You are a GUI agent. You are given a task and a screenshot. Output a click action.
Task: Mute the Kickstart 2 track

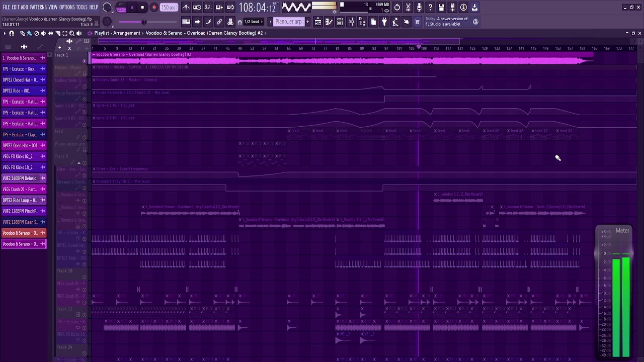tap(85, 188)
